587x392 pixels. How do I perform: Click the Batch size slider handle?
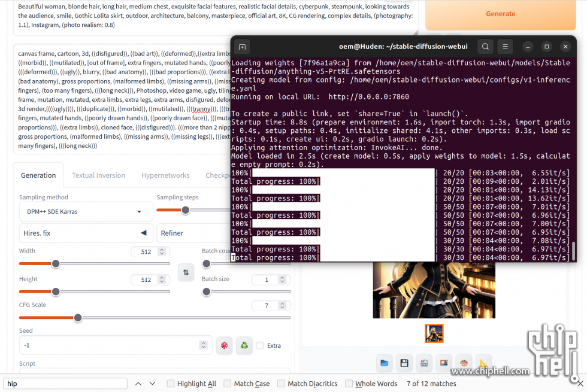point(206,292)
